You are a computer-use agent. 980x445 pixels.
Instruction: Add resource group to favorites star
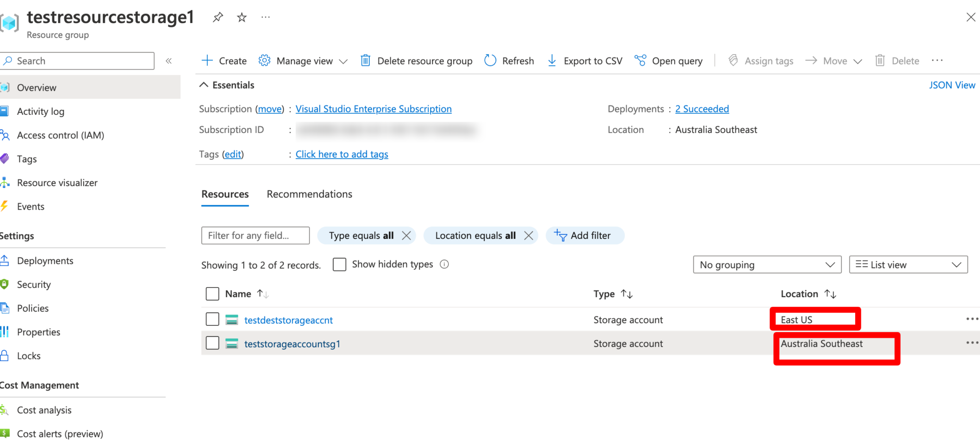pos(242,17)
